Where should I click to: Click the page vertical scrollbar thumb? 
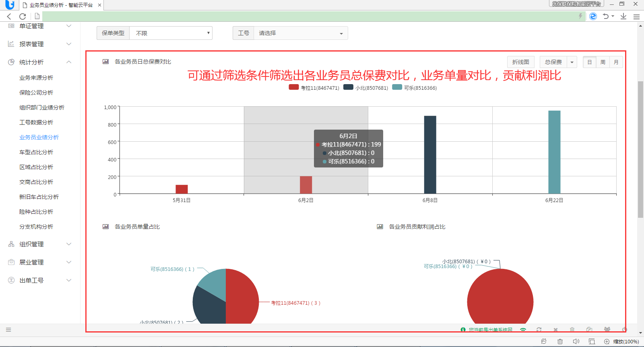(x=640, y=149)
